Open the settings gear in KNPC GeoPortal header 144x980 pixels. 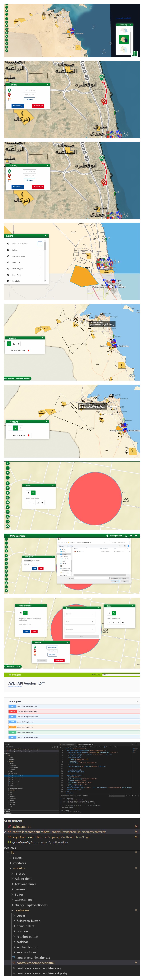coord(136,536)
